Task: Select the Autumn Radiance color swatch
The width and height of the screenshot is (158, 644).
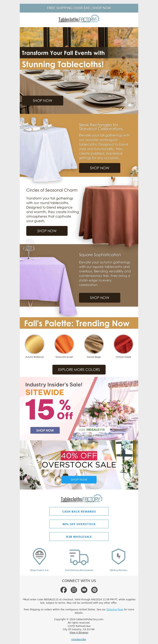Action: (35, 344)
